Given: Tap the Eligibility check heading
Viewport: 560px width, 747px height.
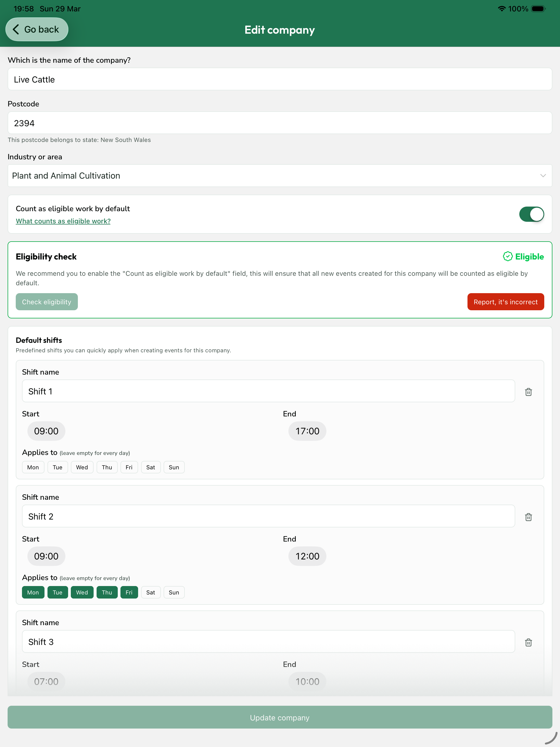Looking at the screenshot, I should (46, 257).
